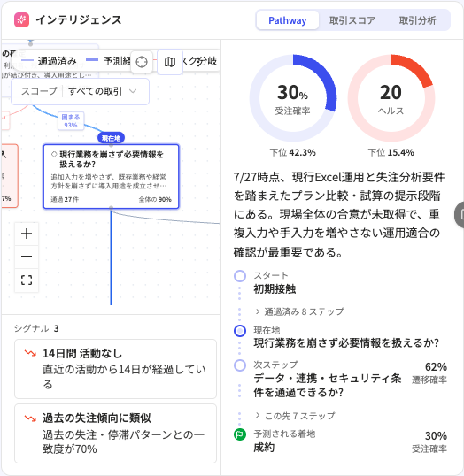Click the 30% 受注確率 value beside 成約
This screenshot has width=464, height=476.
pos(429,442)
